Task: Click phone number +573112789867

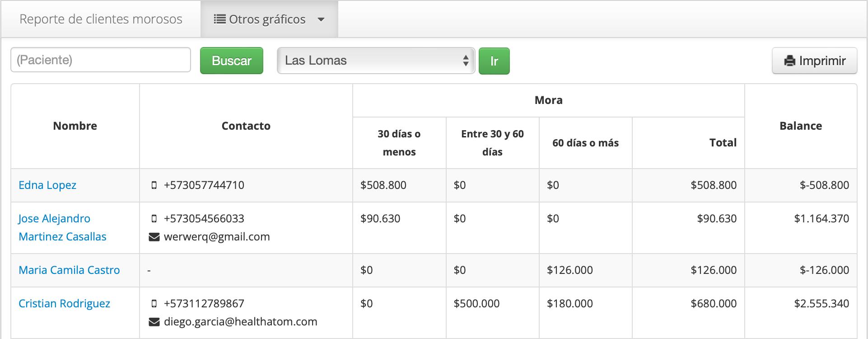Action: (204, 304)
